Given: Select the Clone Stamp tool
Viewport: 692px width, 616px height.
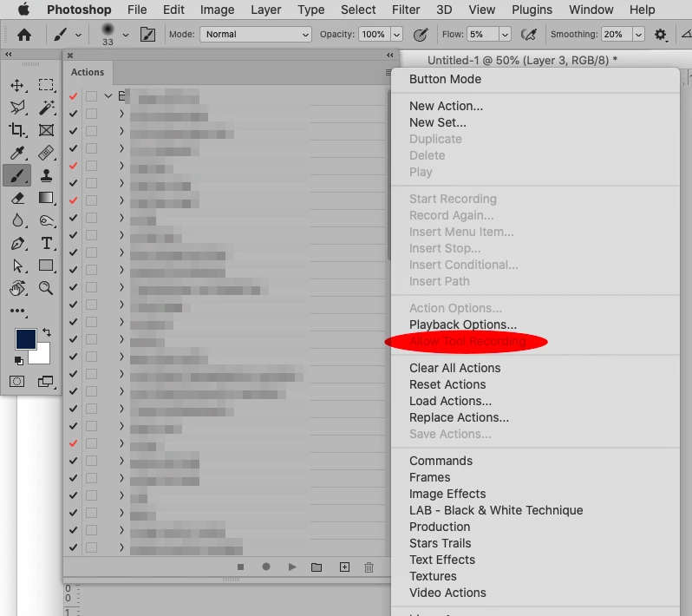Looking at the screenshot, I should coord(46,175).
